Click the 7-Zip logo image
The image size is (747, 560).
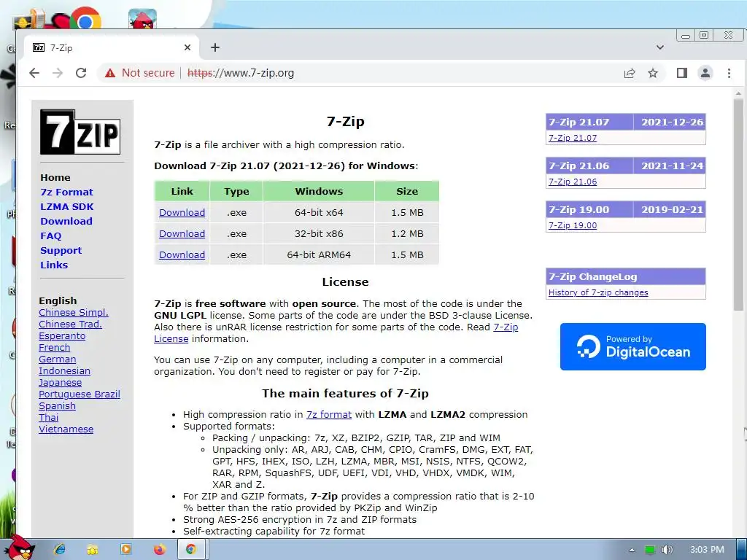[x=80, y=132]
